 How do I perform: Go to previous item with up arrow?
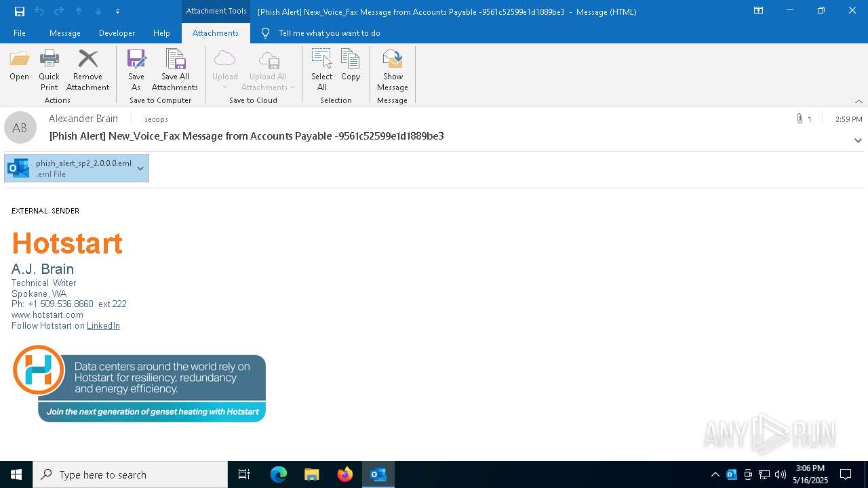79,12
